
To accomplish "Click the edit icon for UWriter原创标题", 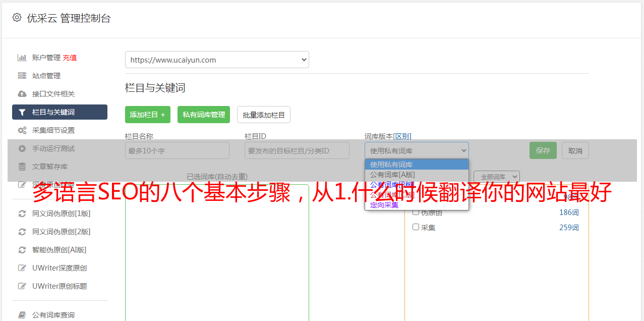I will click(22, 286).
